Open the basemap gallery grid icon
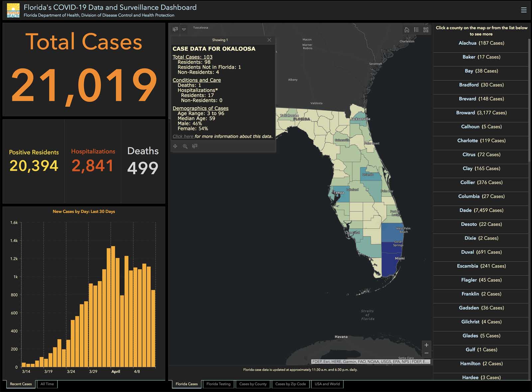The height and width of the screenshot is (392, 532). click(x=426, y=30)
